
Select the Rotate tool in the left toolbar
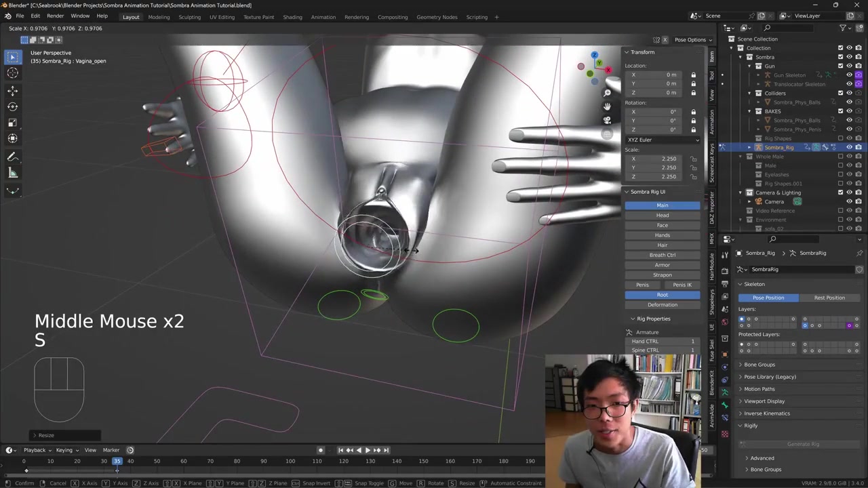point(12,106)
